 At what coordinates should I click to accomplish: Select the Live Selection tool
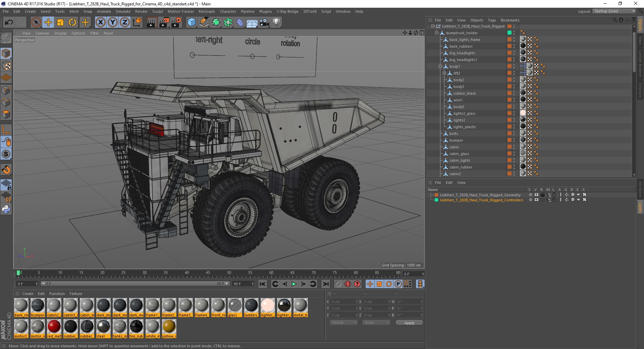click(x=36, y=22)
